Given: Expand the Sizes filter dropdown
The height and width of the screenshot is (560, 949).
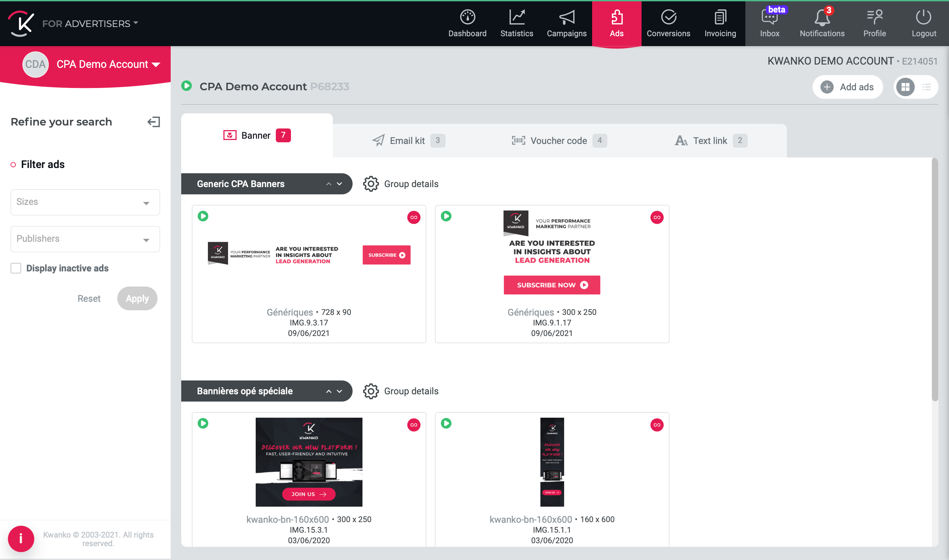Looking at the screenshot, I should click(x=85, y=202).
